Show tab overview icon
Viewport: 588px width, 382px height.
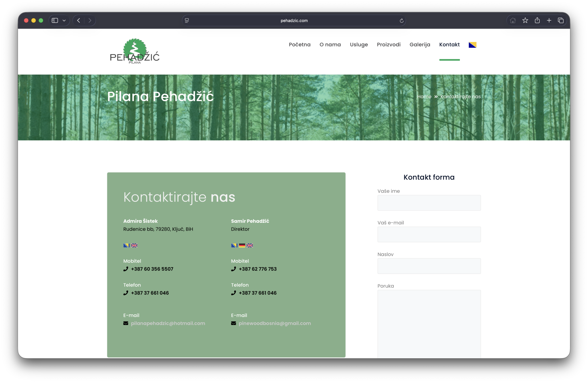(561, 20)
